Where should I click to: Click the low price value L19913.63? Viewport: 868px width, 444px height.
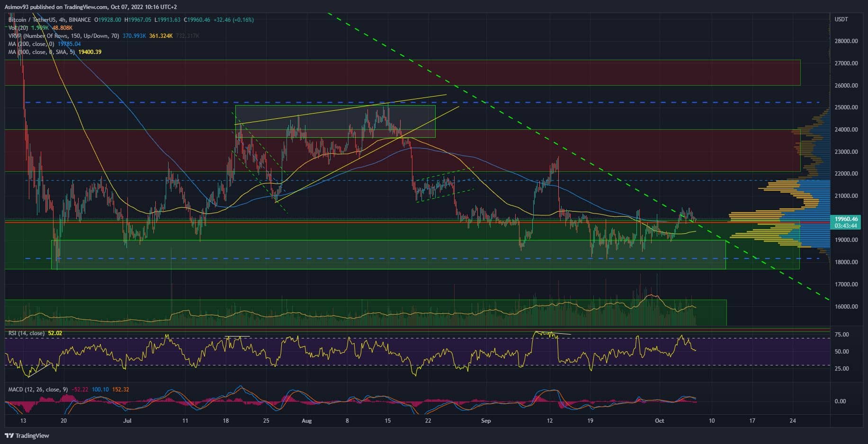point(168,20)
